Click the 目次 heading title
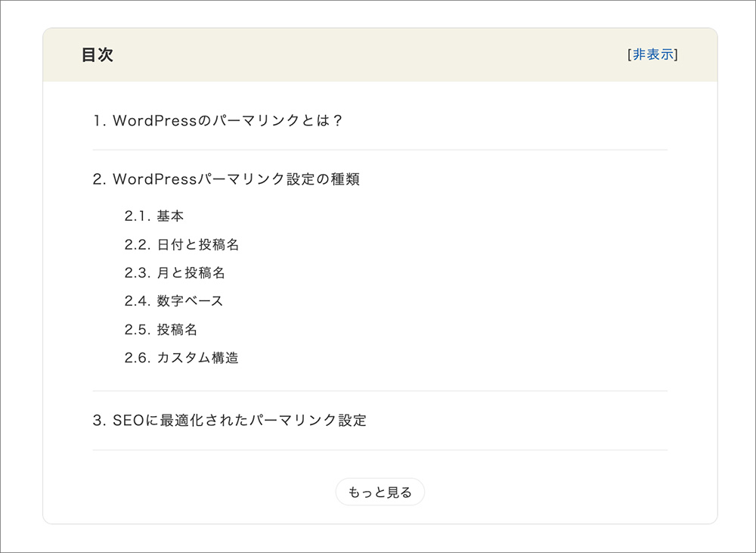756x553 pixels. tap(97, 55)
